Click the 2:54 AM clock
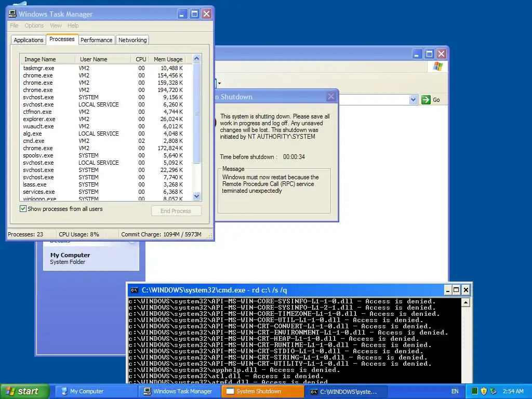This screenshot has height=399, width=532. point(513,392)
